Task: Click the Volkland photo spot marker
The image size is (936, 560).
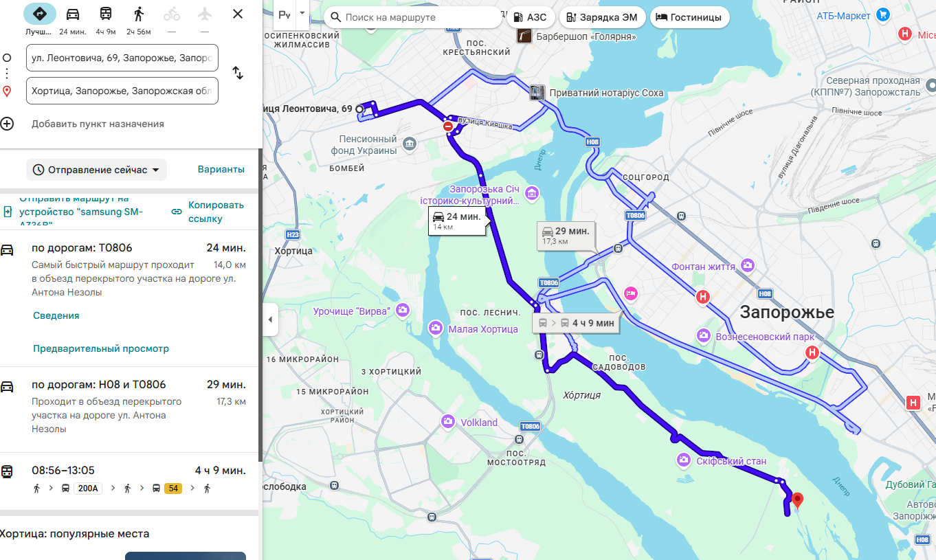Action: click(x=448, y=421)
